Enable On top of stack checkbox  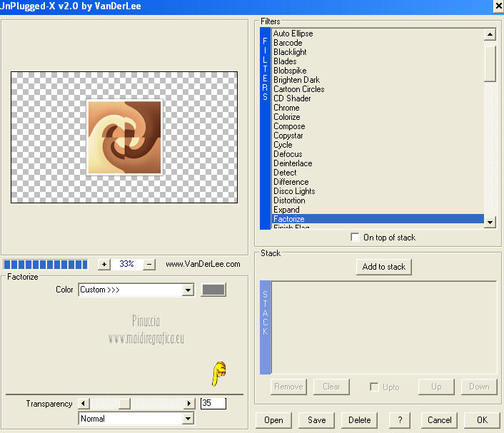[355, 238]
